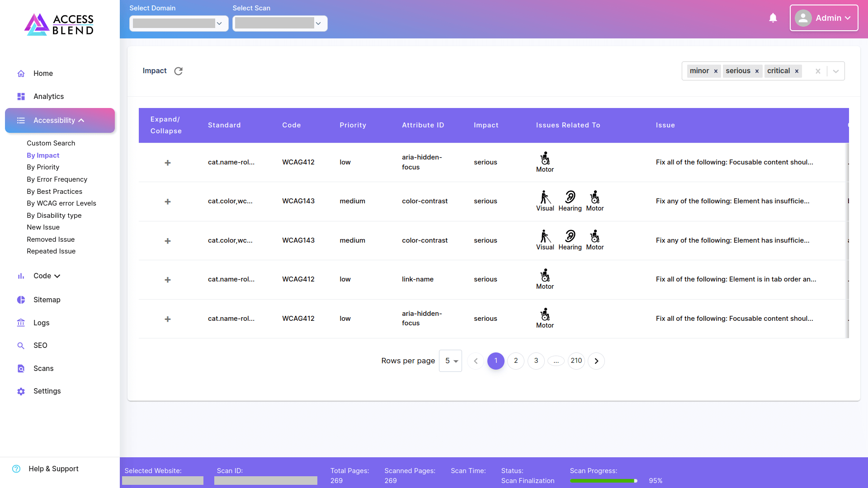Click the Code bar-chart icon
The height and width of the screenshot is (488, 868).
(21, 276)
